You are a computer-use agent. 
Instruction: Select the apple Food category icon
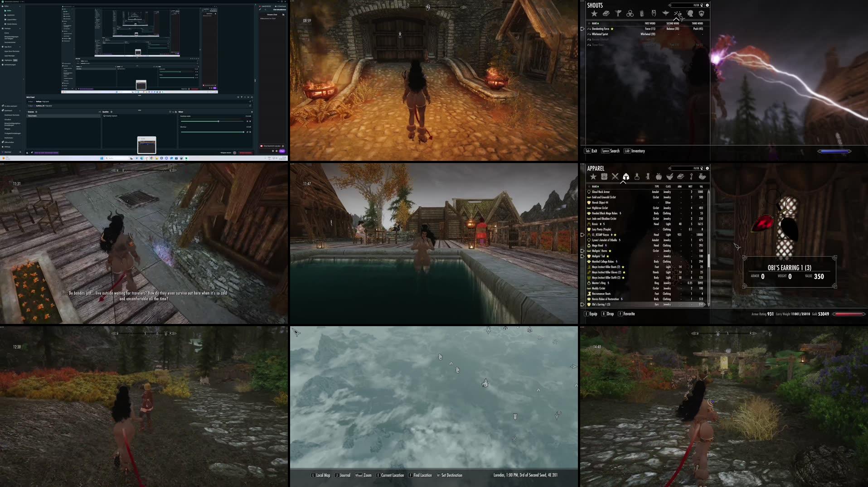tap(659, 177)
